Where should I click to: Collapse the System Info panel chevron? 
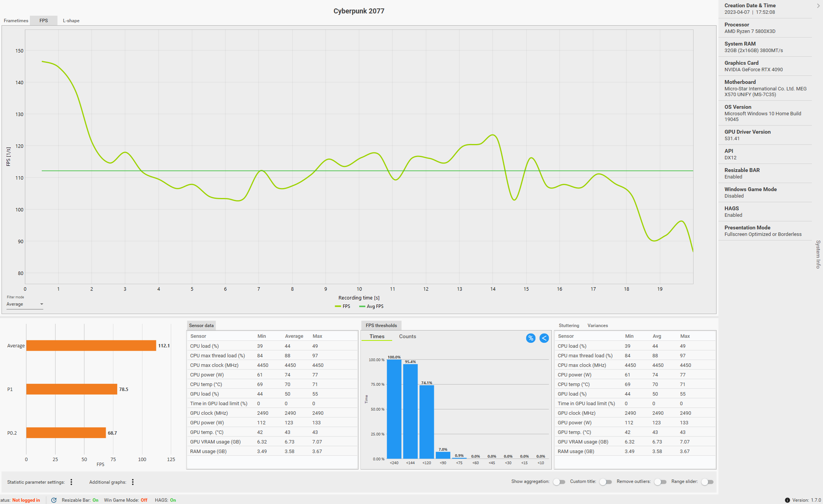[818, 6]
